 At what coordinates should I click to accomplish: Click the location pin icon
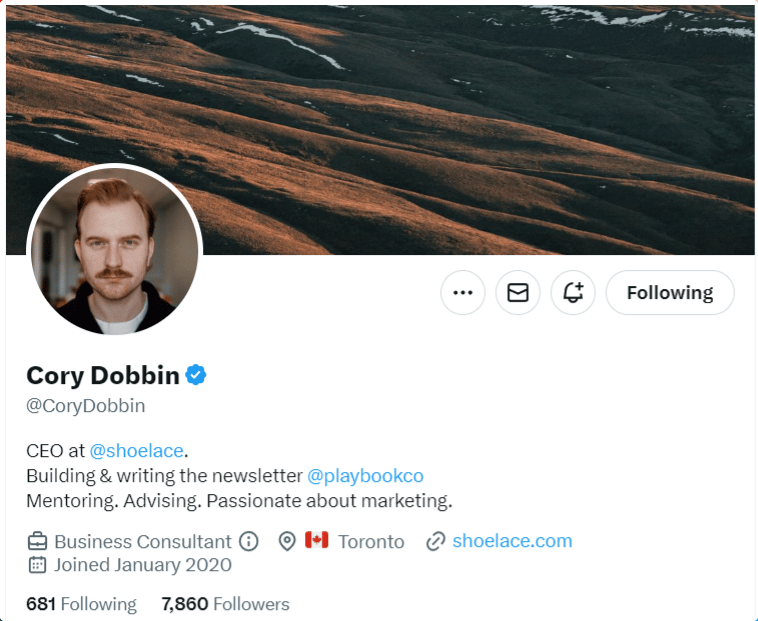point(287,541)
